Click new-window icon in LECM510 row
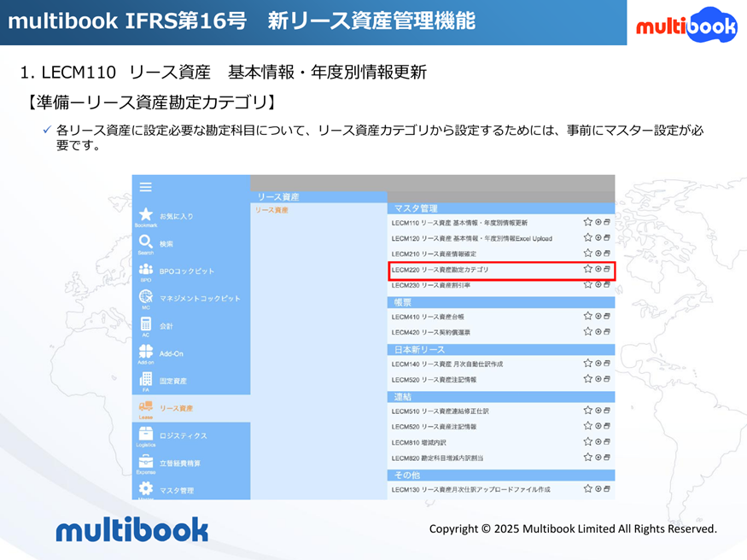The height and width of the screenshot is (560, 747). (x=607, y=411)
